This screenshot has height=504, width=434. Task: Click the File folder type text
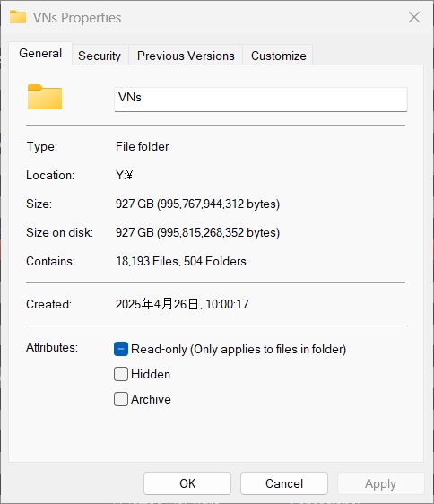point(142,146)
